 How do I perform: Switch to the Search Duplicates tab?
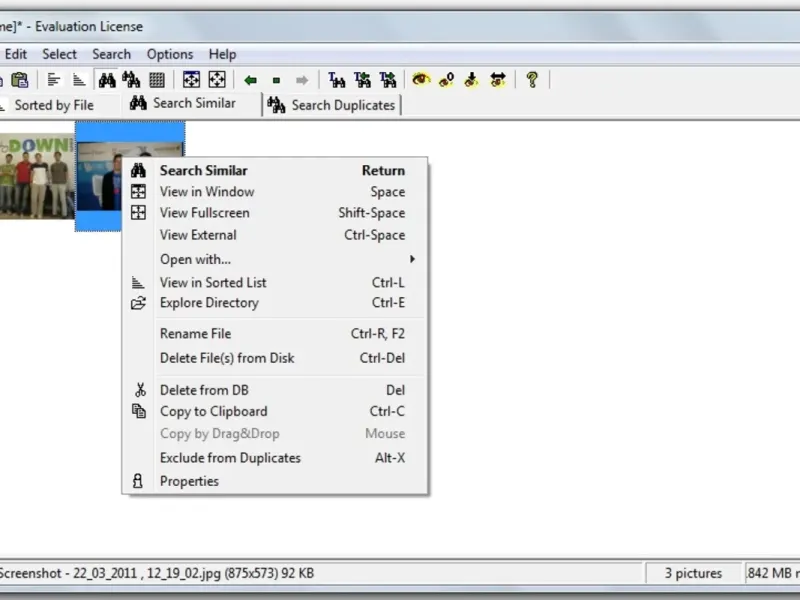tap(332, 105)
